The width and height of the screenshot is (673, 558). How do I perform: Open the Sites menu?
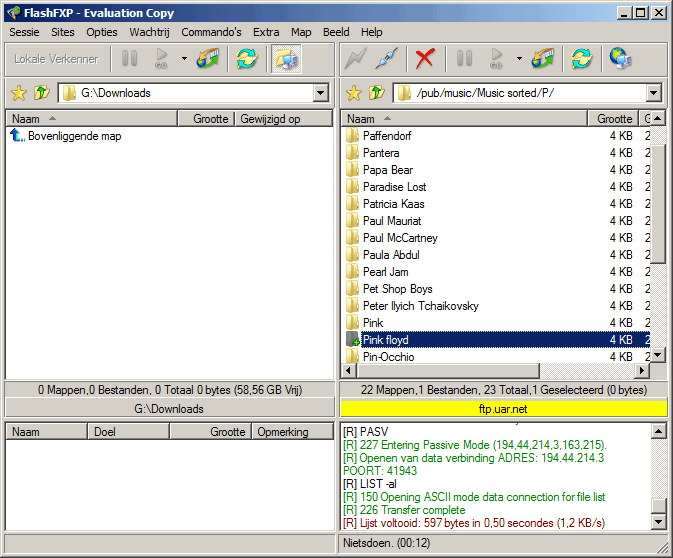click(x=63, y=32)
